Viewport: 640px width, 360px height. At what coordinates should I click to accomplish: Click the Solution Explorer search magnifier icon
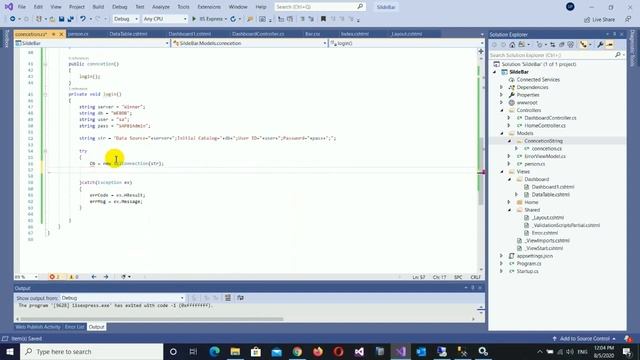(x=618, y=55)
